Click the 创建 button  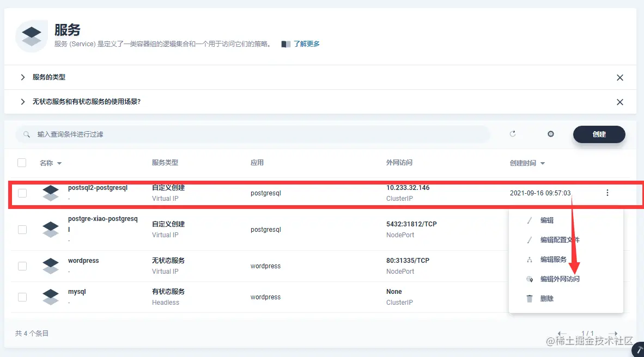coord(599,134)
